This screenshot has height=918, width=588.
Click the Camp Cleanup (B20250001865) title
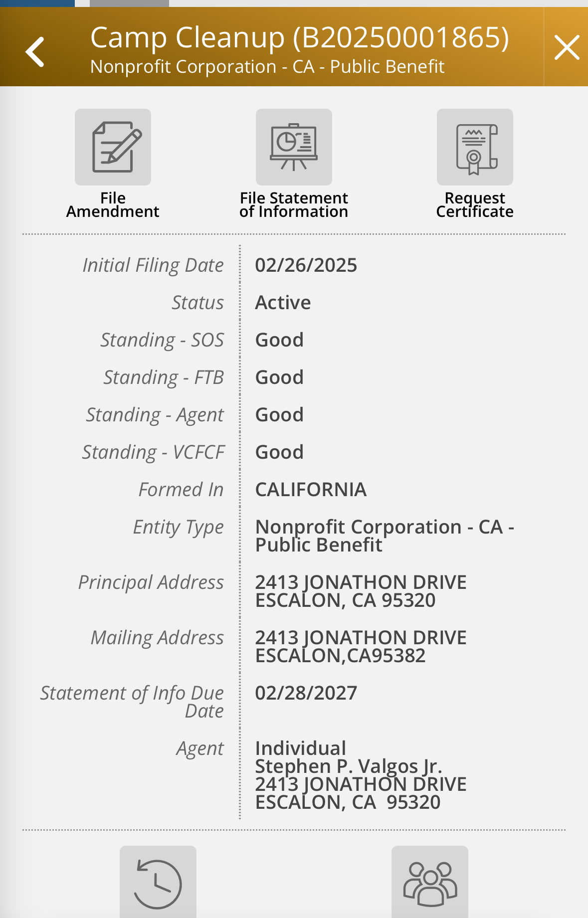(x=299, y=38)
